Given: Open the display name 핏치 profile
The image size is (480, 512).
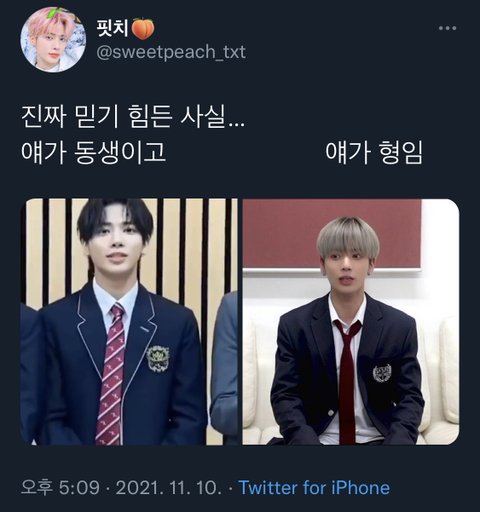Looking at the screenshot, I should tap(112, 28).
